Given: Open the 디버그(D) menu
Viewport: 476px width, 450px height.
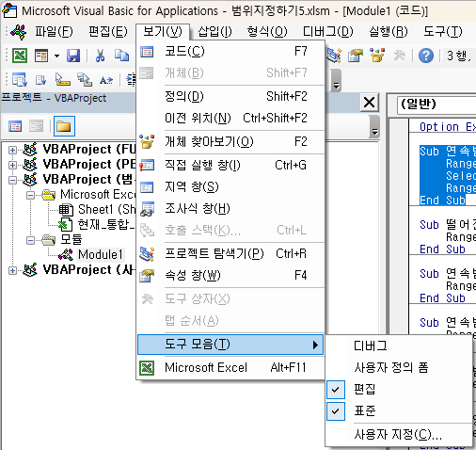Looking at the screenshot, I should pos(327,31).
